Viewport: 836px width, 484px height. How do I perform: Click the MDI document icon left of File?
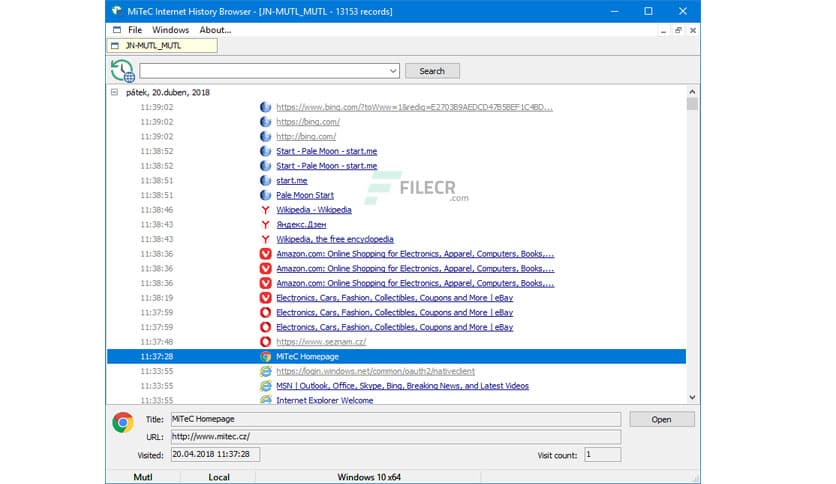117,30
